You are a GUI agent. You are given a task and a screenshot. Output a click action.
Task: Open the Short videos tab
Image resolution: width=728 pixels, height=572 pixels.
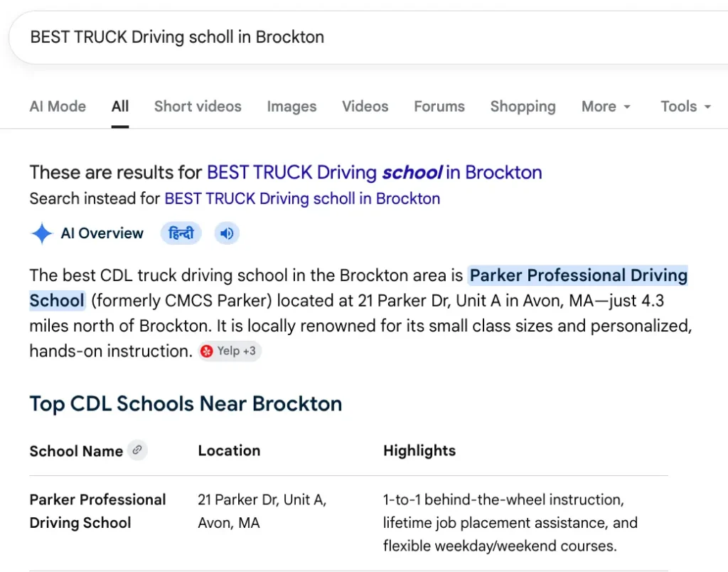[198, 107]
